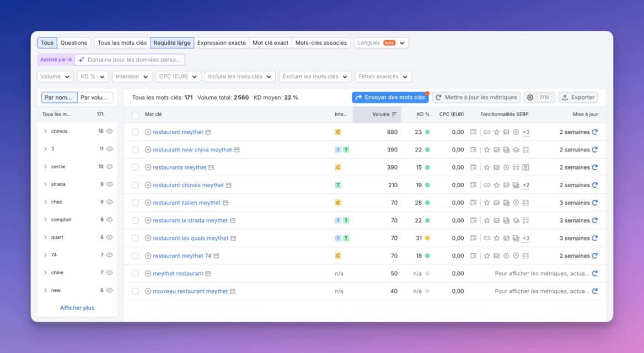View SERP page icon for restaurant meythet 74
The width and height of the screenshot is (644, 353).
pos(473,256)
